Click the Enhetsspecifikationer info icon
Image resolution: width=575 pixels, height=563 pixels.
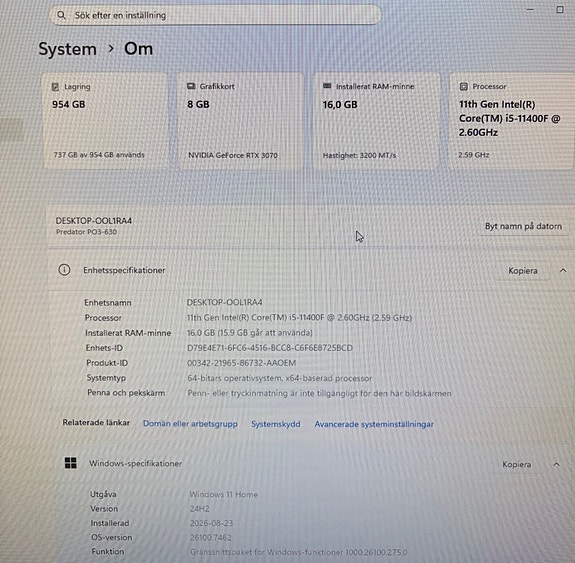click(65, 270)
